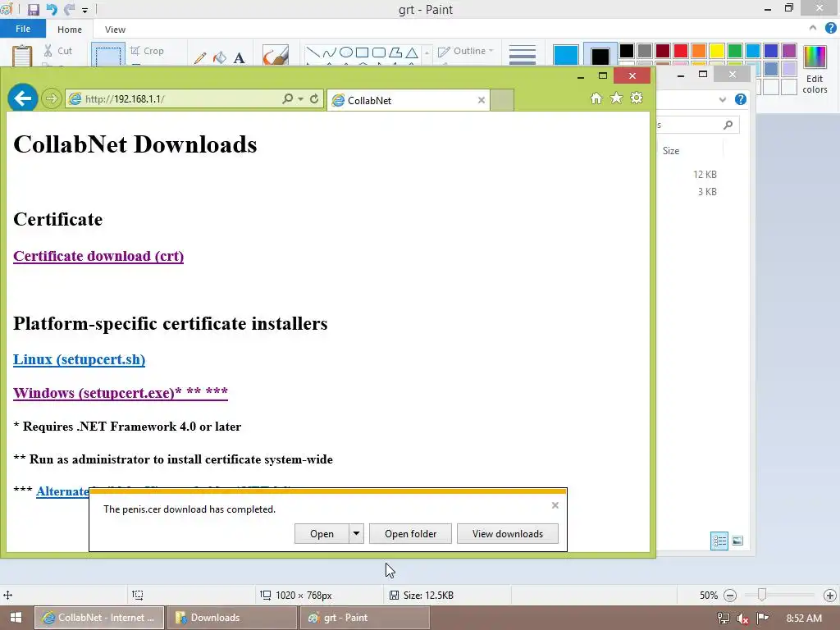
Task: Click the Save icon in Paint's quick access toolbar
Action: pyautogui.click(x=33, y=10)
